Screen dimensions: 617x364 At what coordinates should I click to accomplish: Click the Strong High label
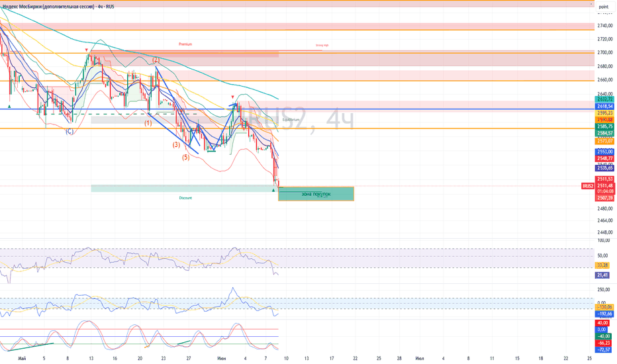coord(322,45)
